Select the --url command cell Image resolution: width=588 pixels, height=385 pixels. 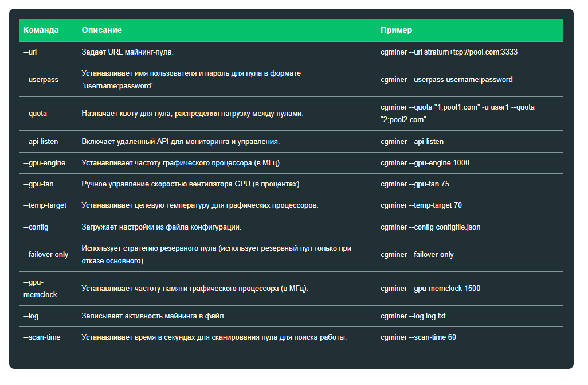pos(30,52)
